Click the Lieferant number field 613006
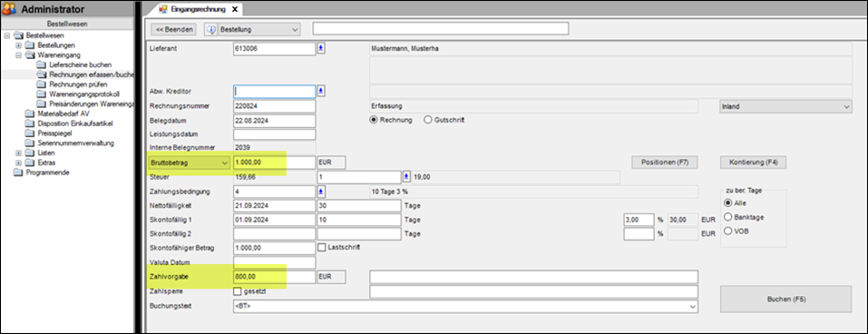Viewport: 868px width, 334px height. point(275,48)
